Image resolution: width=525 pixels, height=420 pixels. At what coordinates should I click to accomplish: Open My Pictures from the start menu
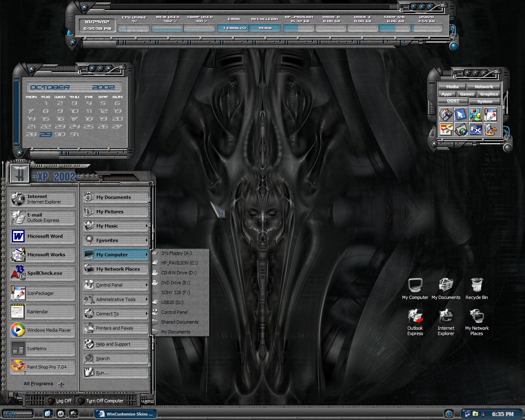pos(116,212)
